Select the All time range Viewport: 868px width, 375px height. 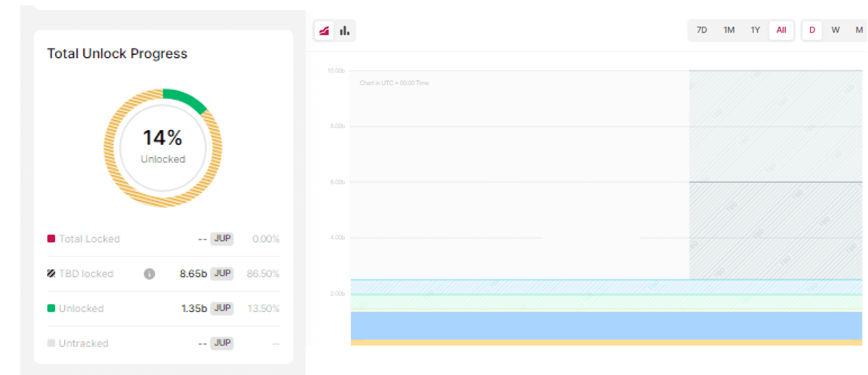click(781, 30)
